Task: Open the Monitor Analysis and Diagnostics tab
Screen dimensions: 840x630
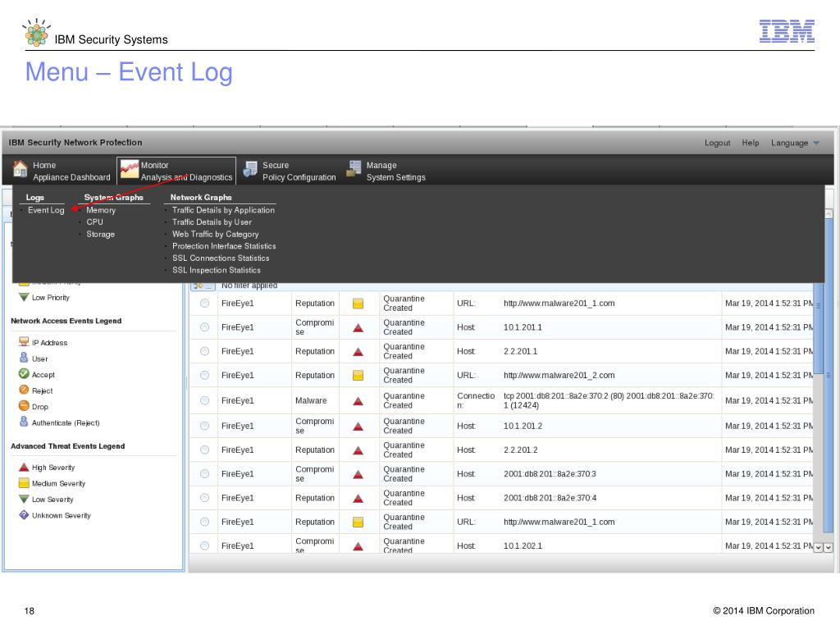Action: pyautogui.click(x=176, y=171)
